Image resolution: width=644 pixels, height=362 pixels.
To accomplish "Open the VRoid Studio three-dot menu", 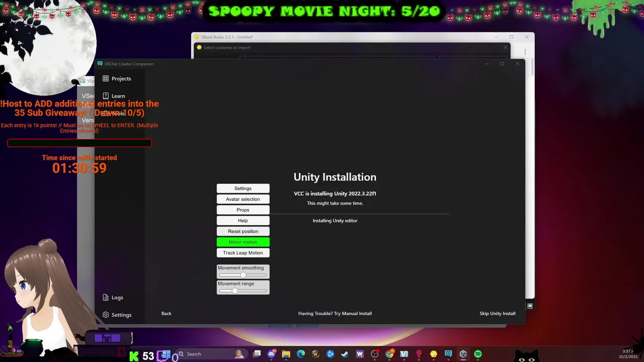I will pos(525,52).
